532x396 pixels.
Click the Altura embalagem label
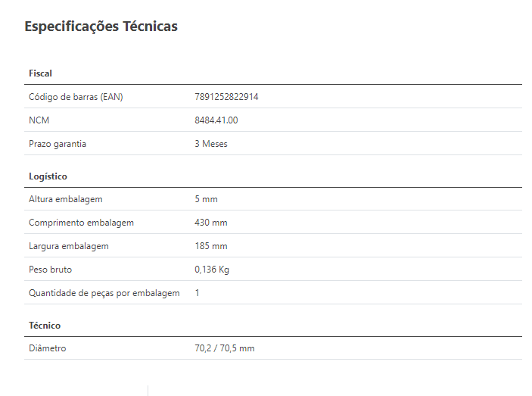click(66, 199)
